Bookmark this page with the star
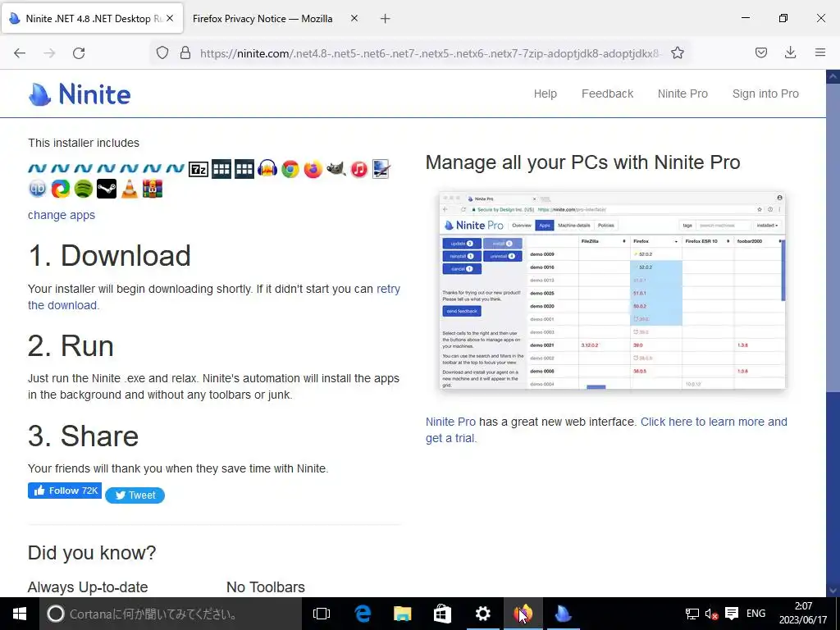This screenshot has width=840, height=630. coord(678,53)
